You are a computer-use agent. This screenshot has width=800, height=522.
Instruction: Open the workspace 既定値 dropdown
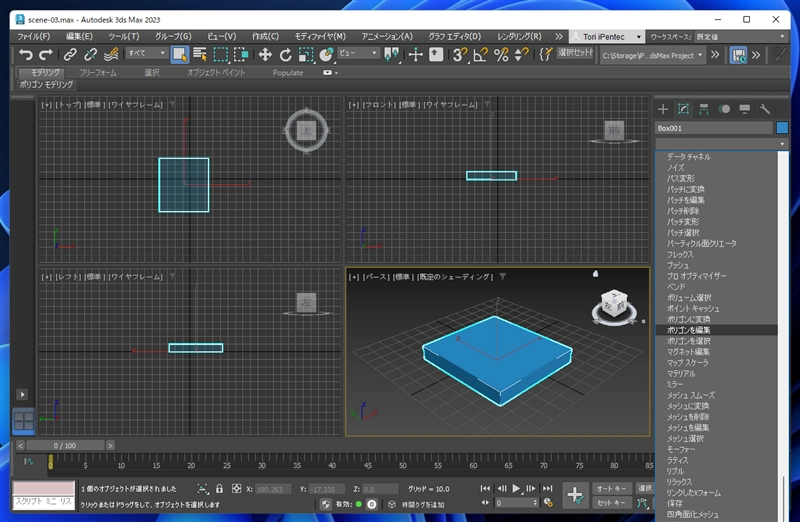coord(740,37)
